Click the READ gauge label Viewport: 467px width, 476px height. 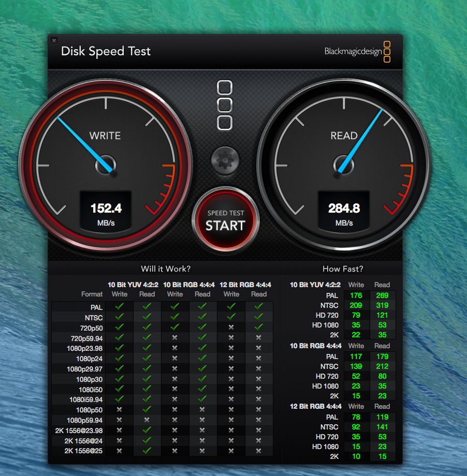coord(344,136)
